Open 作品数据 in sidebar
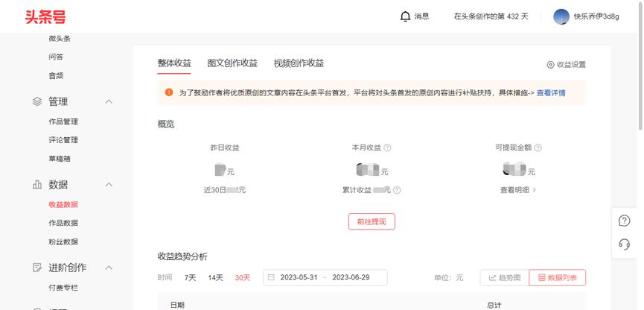 point(63,223)
